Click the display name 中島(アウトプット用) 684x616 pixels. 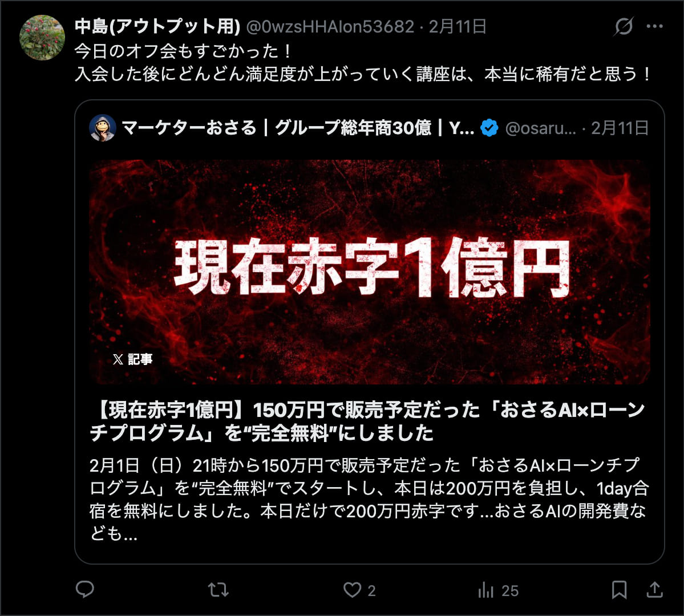[157, 27]
